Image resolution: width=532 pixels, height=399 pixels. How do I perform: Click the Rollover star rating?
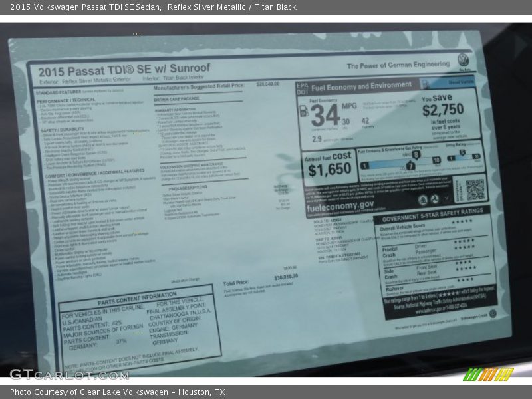[x=465, y=280]
